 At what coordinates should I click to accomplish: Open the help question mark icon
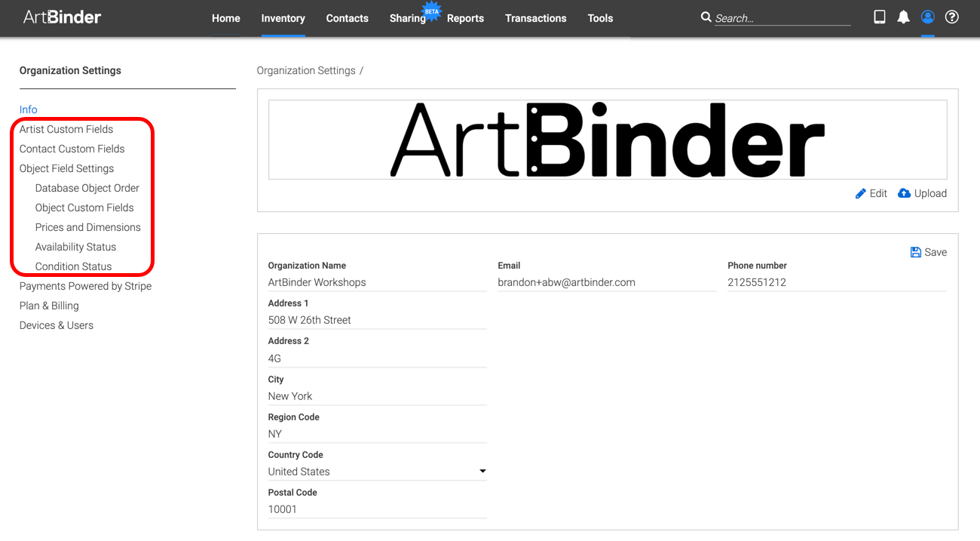[x=952, y=17]
